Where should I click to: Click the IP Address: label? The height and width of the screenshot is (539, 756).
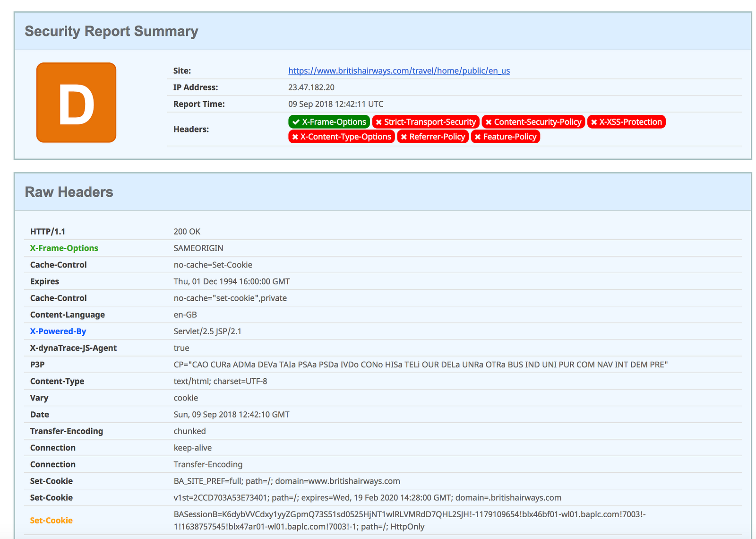(x=196, y=87)
